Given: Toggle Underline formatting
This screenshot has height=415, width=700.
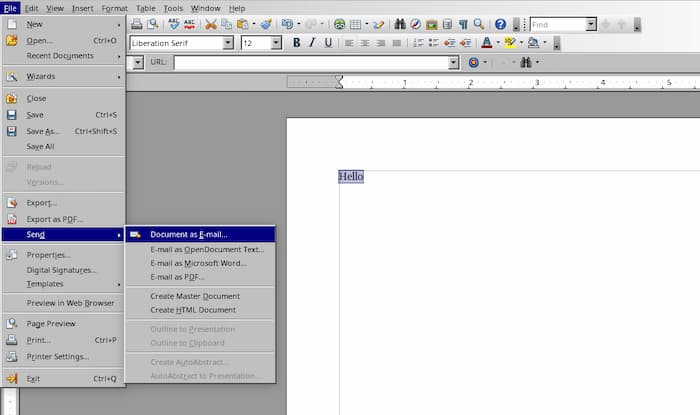Looking at the screenshot, I should point(329,43).
